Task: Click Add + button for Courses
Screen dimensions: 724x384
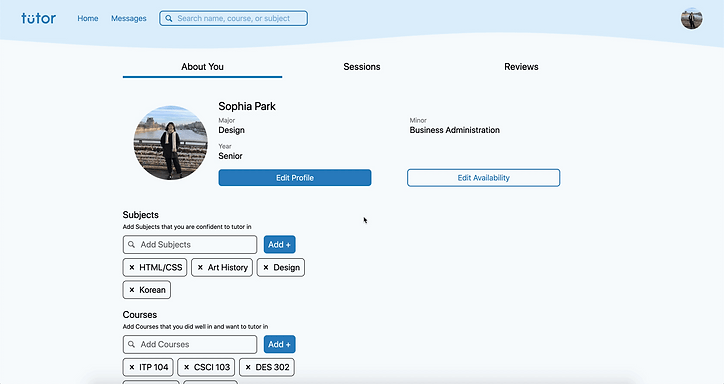Action: coord(279,344)
